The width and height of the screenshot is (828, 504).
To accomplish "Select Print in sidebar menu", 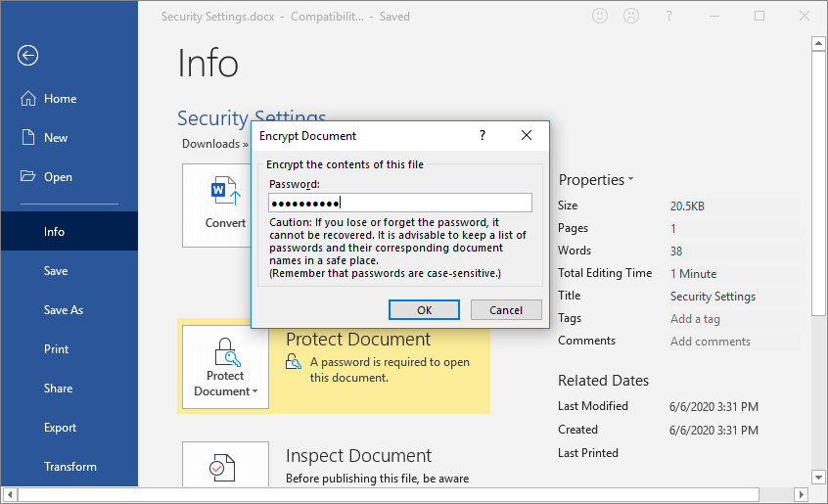I will (x=57, y=349).
